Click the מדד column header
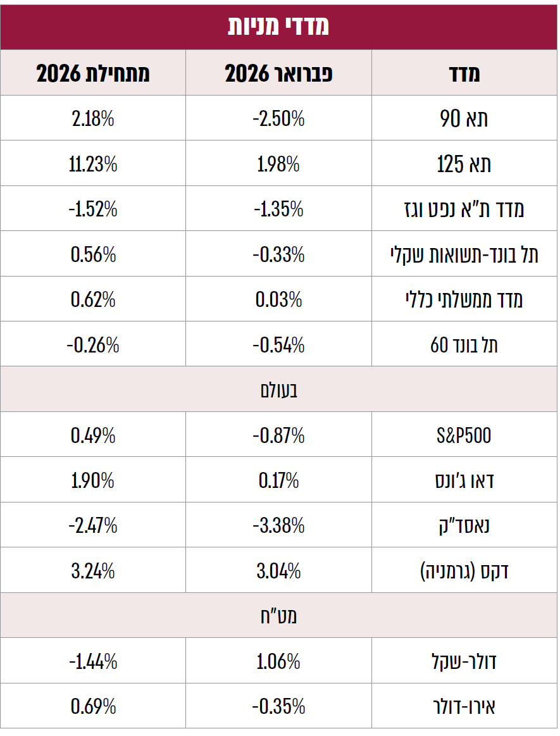This screenshot has width=560, height=736. point(465,74)
